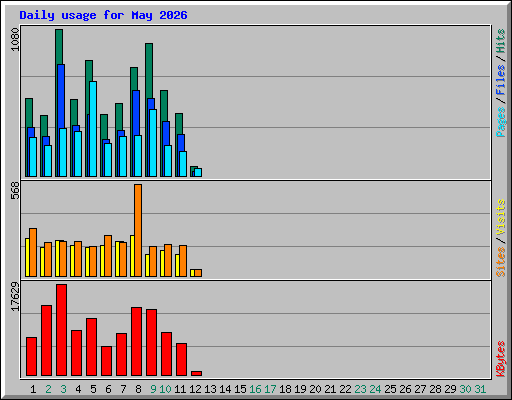The image size is (512, 400).
Task: Click the yellow Visits bar for day 1
Action: pos(27,257)
